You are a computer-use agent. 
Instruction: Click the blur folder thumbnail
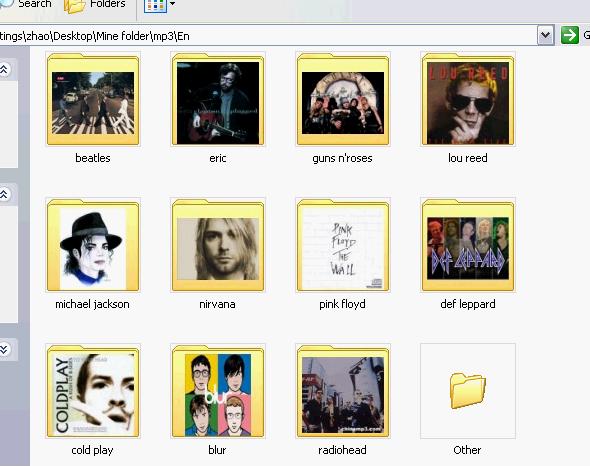[218, 391]
